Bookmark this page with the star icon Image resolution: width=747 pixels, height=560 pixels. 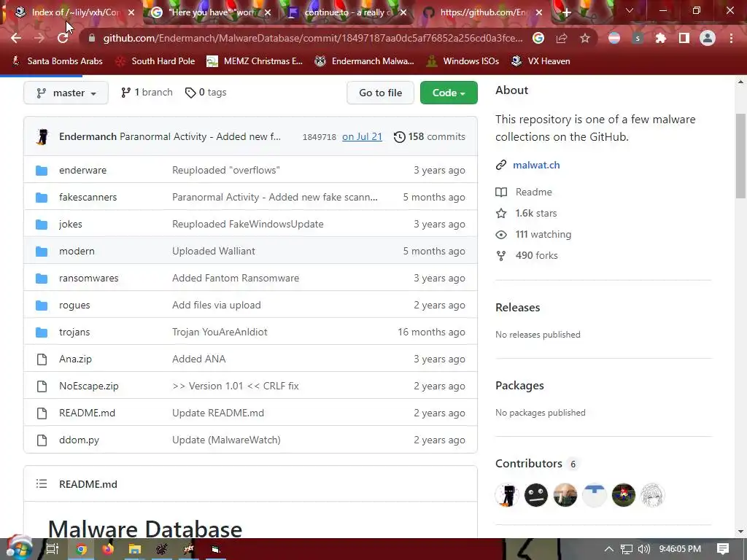coord(585,38)
